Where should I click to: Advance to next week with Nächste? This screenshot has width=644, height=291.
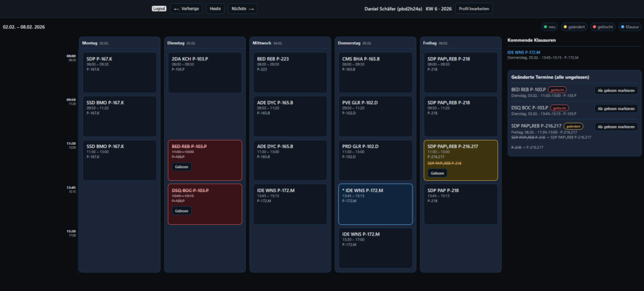tap(242, 9)
